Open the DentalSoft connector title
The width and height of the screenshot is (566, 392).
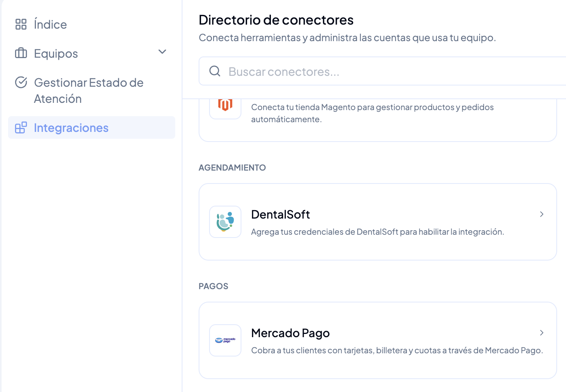tap(281, 215)
